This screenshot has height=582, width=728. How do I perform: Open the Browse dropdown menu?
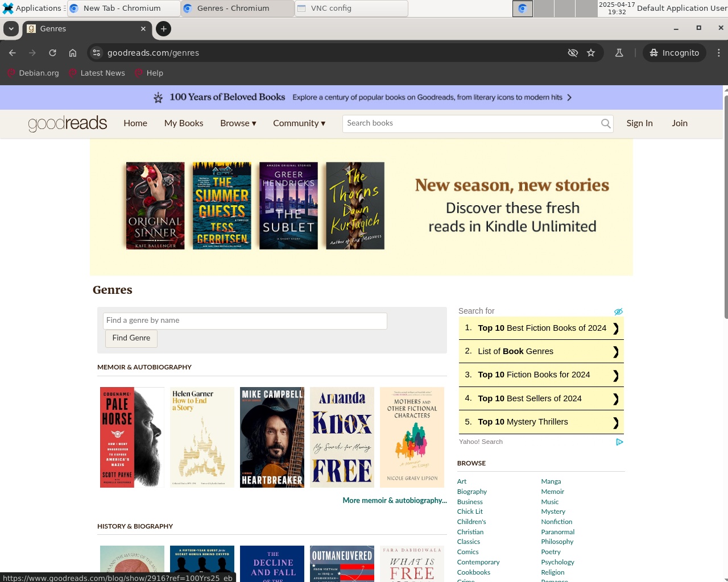tap(238, 123)
